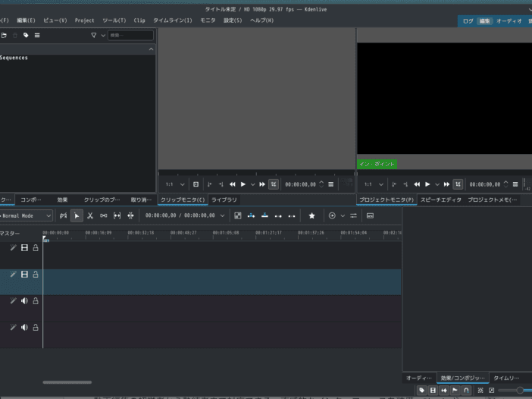This screenshot has height=399, width=532.
Task: Toggle video visibility on second video track
Action: tap(24, 275)
